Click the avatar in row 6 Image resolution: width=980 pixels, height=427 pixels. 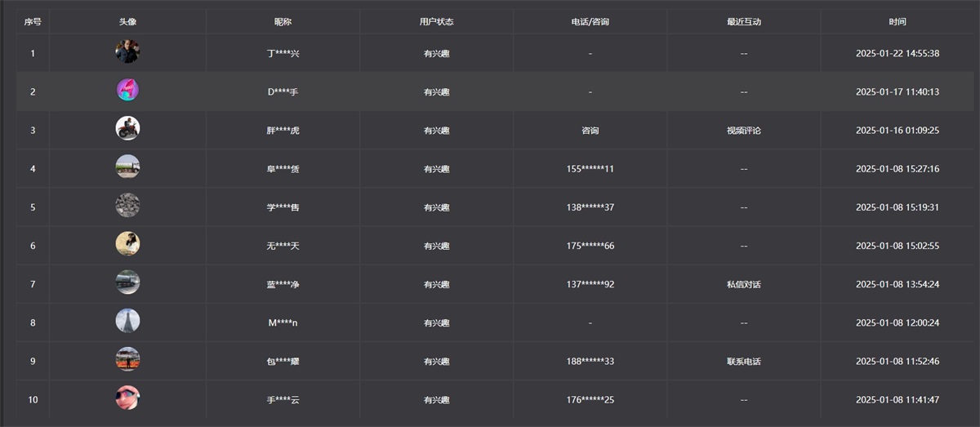click(x=127, y=244)
